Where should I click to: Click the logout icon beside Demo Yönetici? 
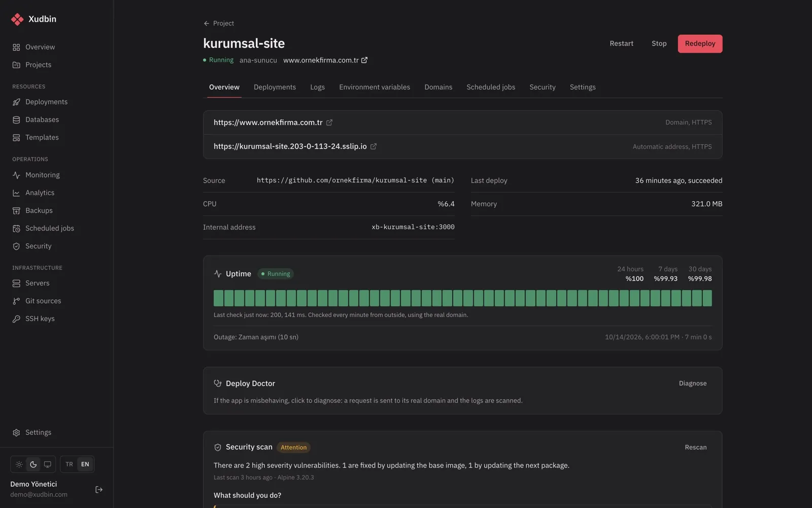point(99,490)
